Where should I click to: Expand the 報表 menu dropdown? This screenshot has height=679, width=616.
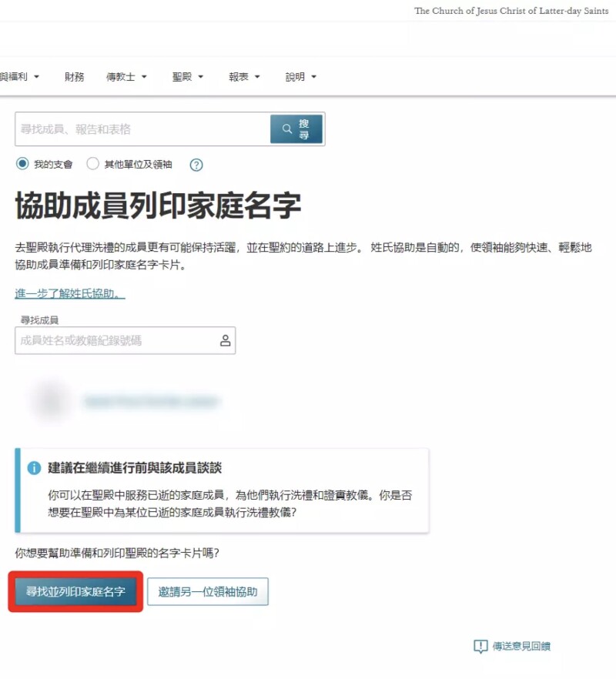(x=244, y=77)
